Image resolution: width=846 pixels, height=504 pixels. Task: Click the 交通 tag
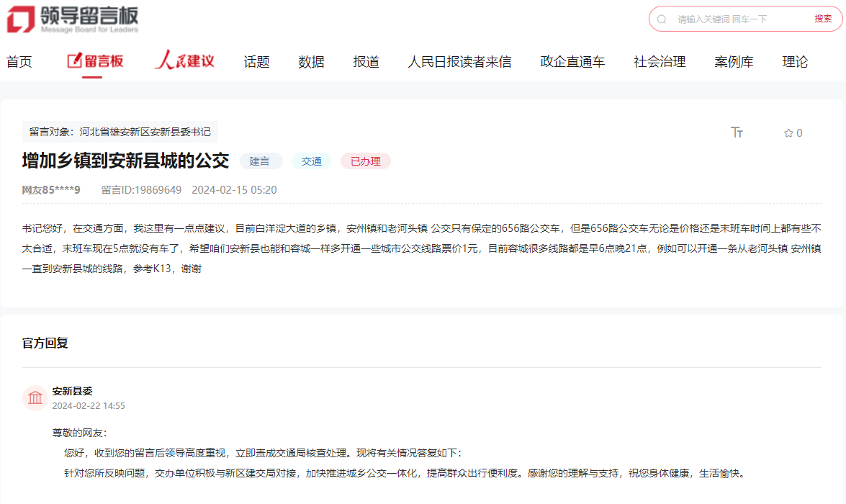tap(311, 161)
